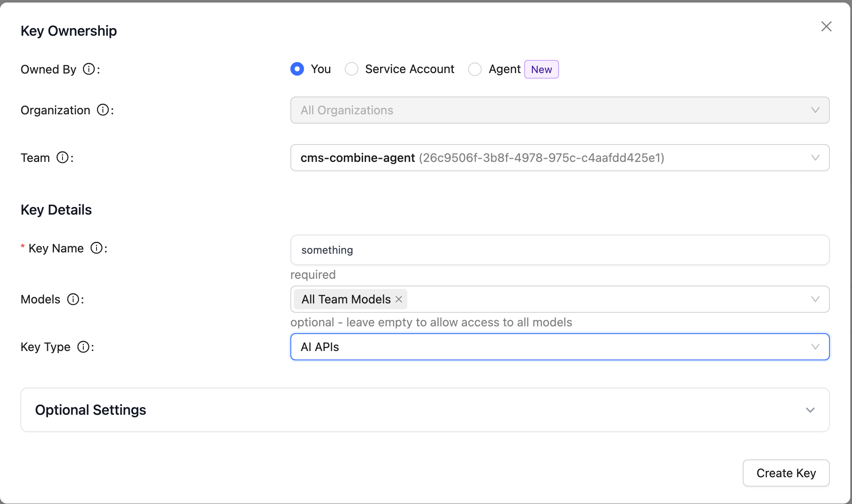Open the Models selection dropdown arrow
Viewport: 852px width, 504px height.
[815, 299]
